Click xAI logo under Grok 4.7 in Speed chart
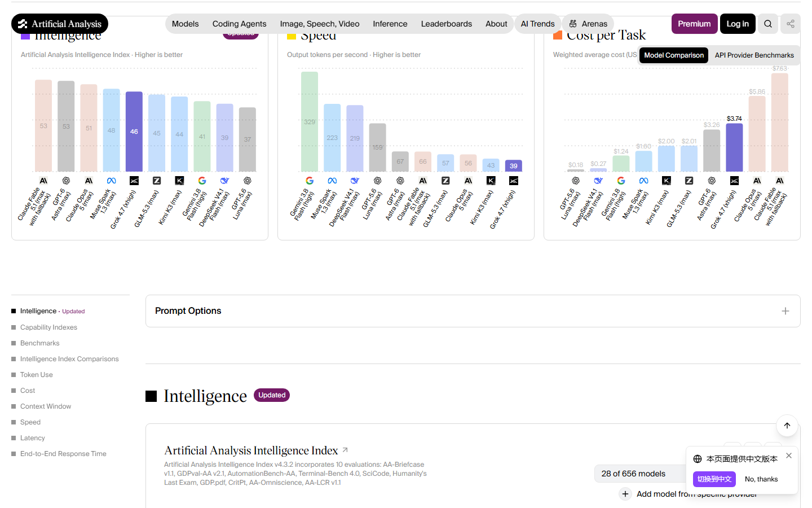This screenshot has width=812, height=508. coord(513,181)
